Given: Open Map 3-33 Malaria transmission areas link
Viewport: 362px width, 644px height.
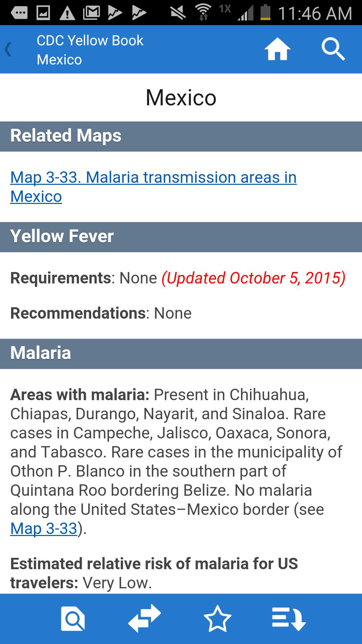Looking at the screenshot, I should (153, 186).
